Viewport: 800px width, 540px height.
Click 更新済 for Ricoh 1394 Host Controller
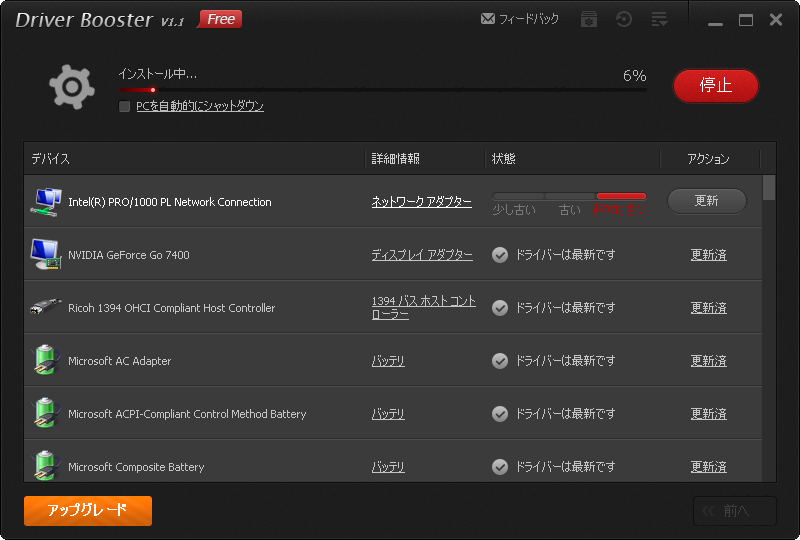click(709, 308)
